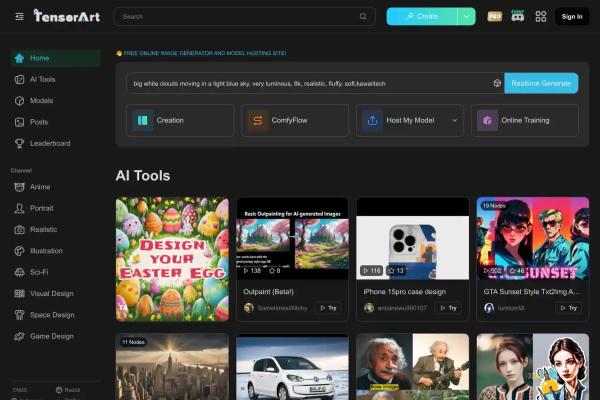This screenshot has height=400, width=600.
Task: Open the TensorArt logo homepage
Action: coord(67,16)
